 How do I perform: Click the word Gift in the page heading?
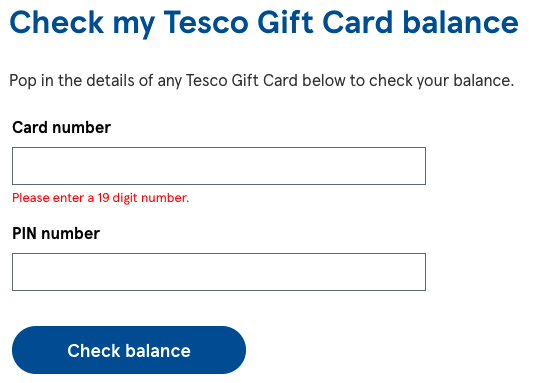[x=285, y=23]
